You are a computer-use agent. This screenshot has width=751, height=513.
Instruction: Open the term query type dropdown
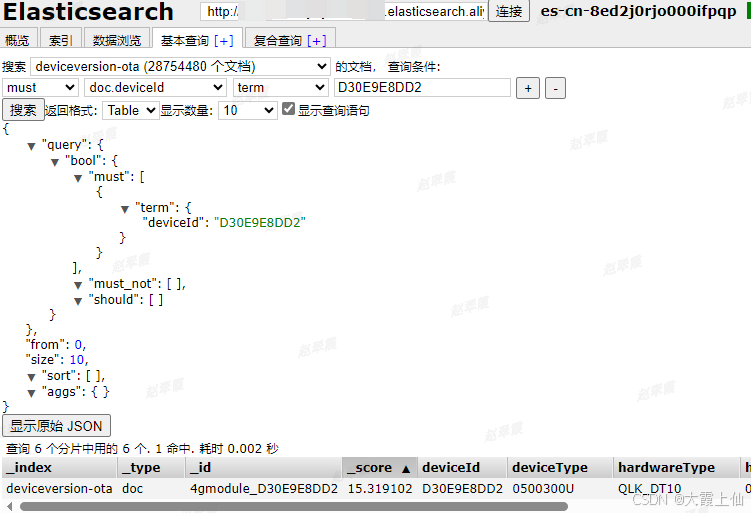(x=281, y=88)
